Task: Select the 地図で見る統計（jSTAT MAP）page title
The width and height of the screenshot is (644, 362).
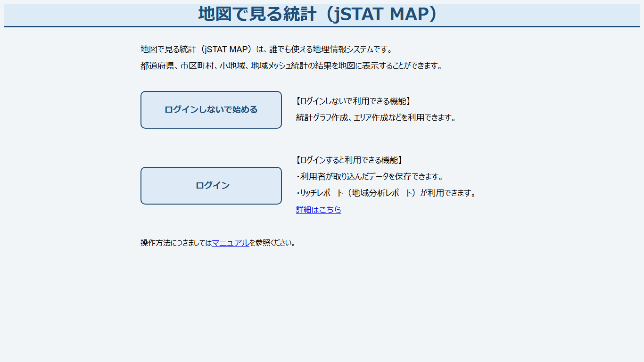Action: point(318,14)
